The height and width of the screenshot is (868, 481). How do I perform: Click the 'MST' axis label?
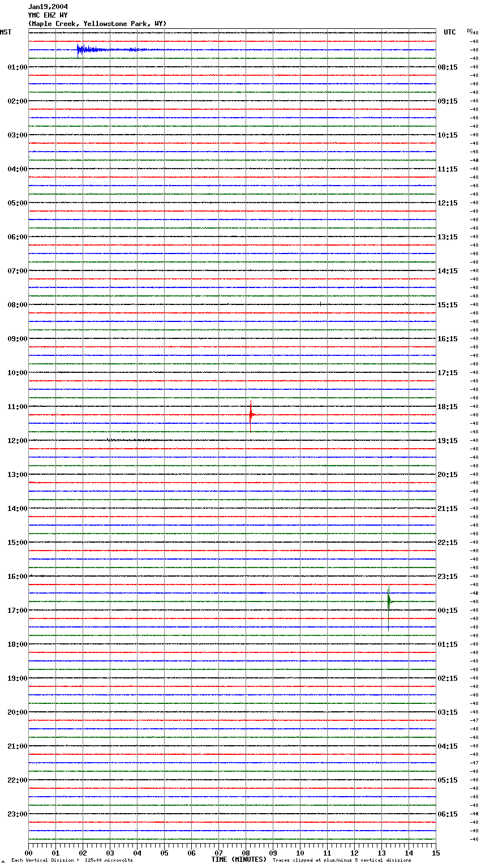point(6,32)
